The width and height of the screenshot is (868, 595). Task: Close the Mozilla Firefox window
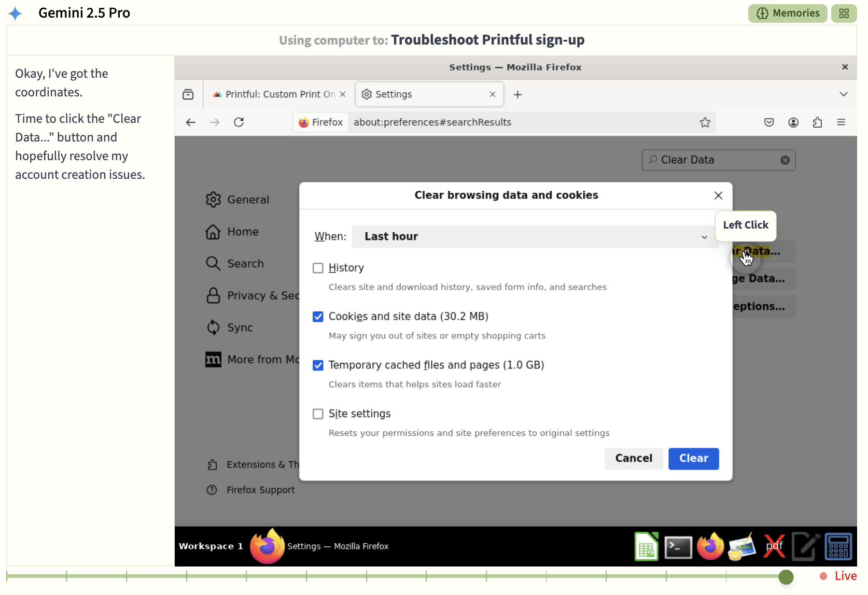(845, 67)
